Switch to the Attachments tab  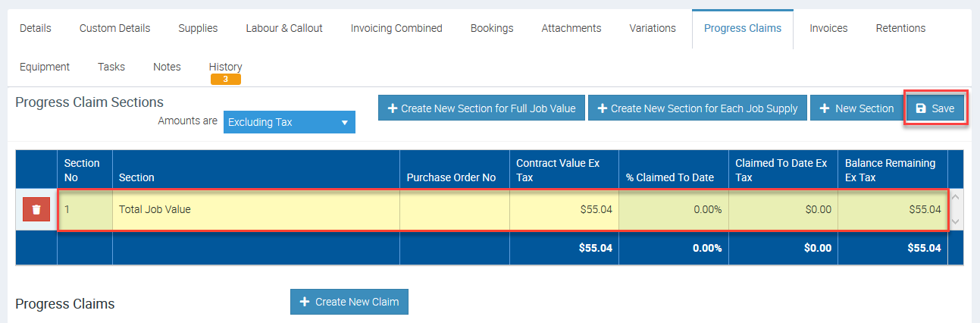pyautogui.click(x=571, y=28)
